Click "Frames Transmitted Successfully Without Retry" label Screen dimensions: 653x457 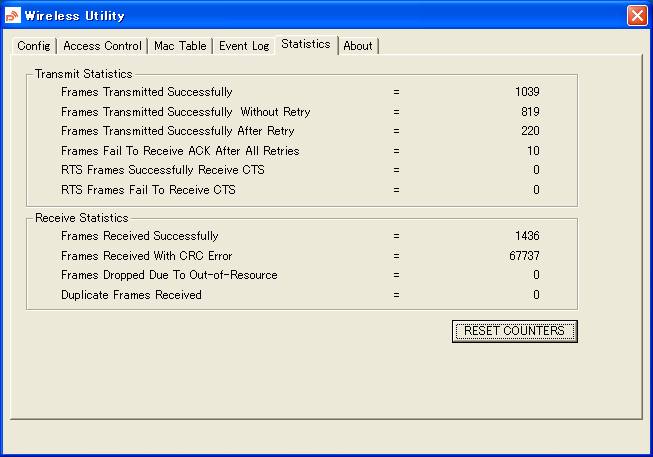click(x=186, y=112)
